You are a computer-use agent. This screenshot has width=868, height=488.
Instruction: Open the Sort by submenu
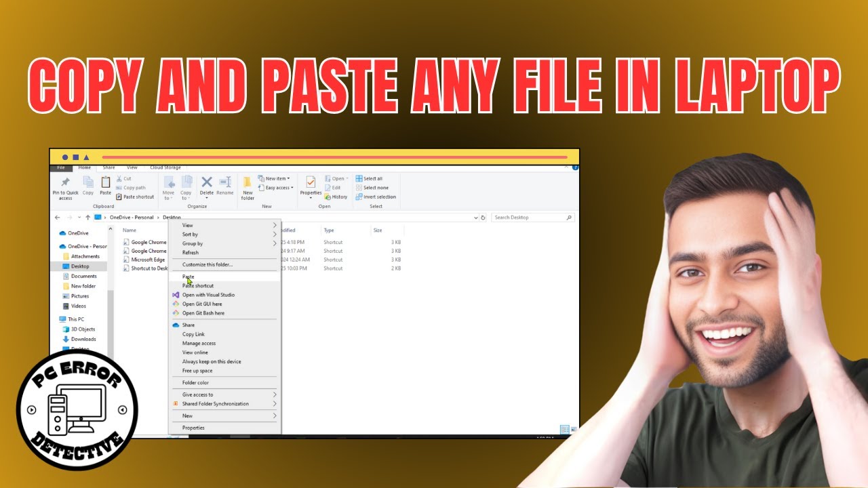click(224, 235)
